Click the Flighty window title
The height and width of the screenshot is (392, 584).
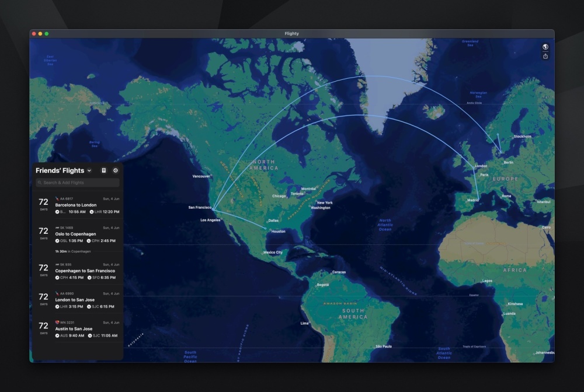291,33
